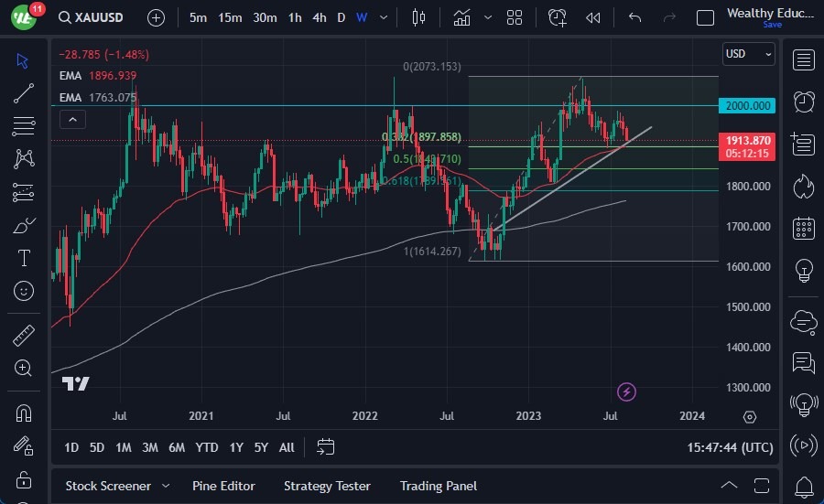Set chart timeframe to 4h
Image resolution: width=824 pixels, height=504 pixels.
tap(319, 17)
